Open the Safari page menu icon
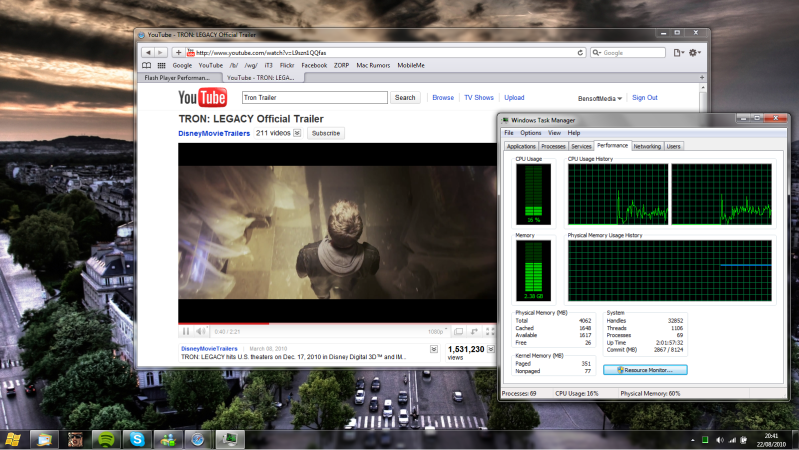 678,52
